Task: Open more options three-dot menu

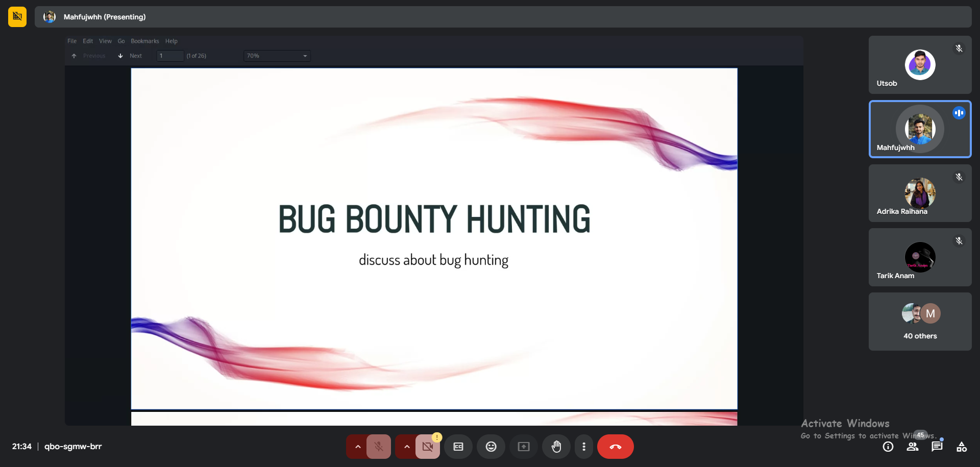Action: (x=584, y=447)
